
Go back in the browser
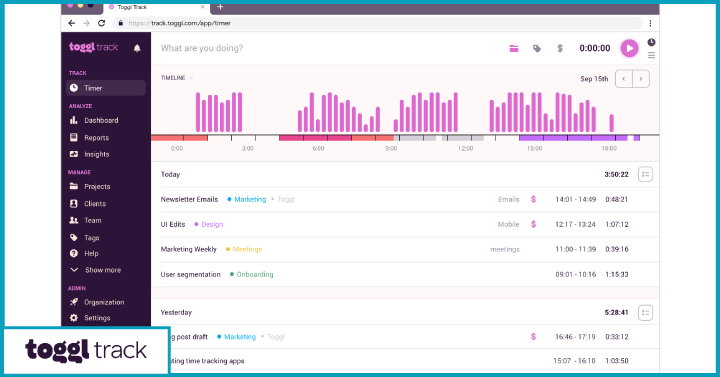click(71, 23)
